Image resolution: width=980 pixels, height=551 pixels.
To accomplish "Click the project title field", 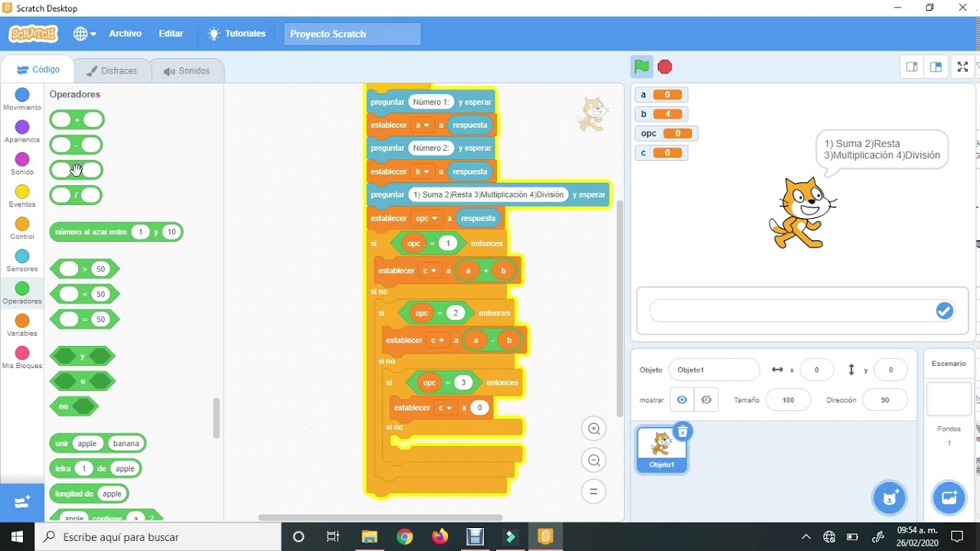I will (352, 34).
